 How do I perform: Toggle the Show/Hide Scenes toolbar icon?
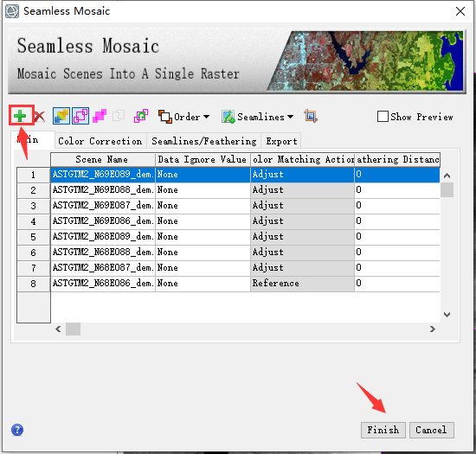(x=61, y=116)
